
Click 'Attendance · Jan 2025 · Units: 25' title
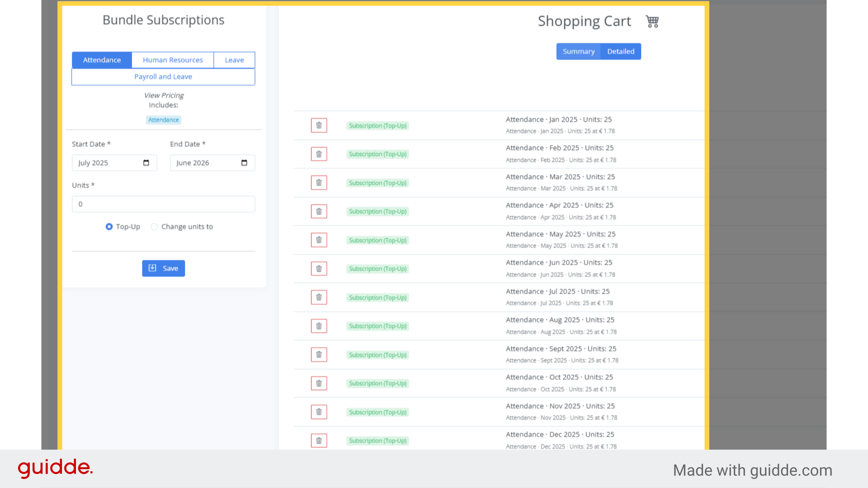(558, 119)
